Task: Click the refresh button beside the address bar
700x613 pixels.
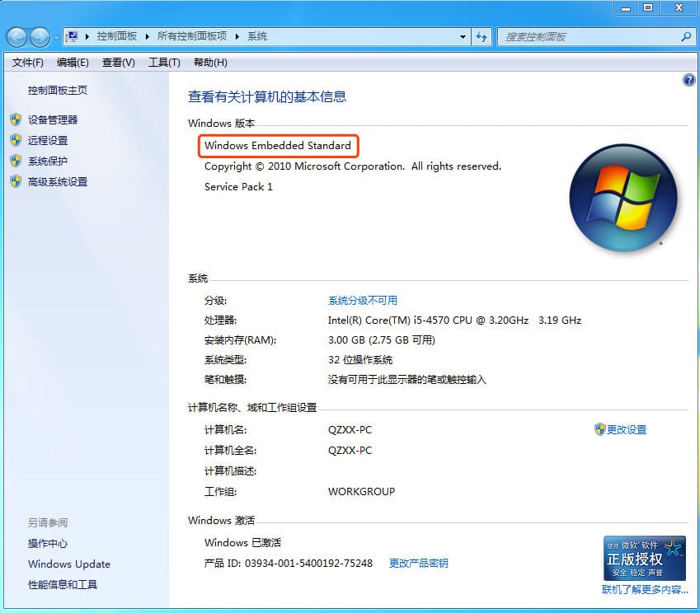Action: [x=483, y=36]
